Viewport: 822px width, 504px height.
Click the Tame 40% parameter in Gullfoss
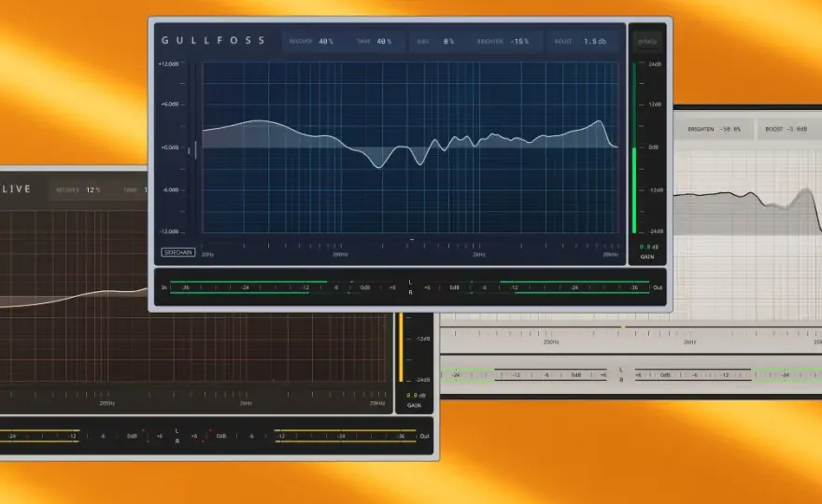(x=374, y=41)
